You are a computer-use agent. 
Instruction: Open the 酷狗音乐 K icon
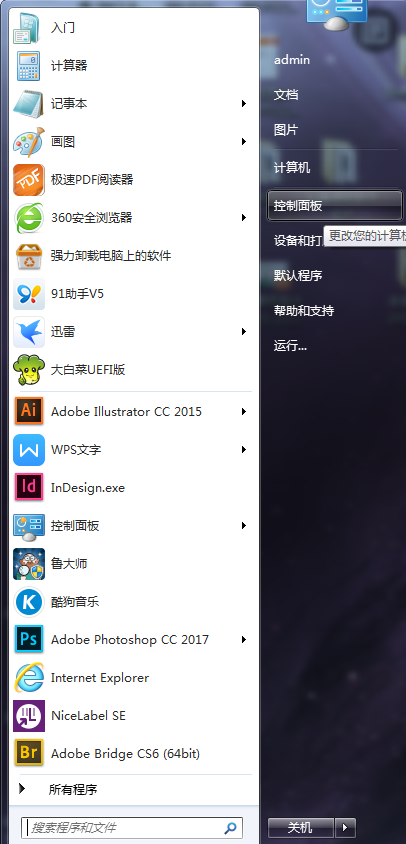29,602
